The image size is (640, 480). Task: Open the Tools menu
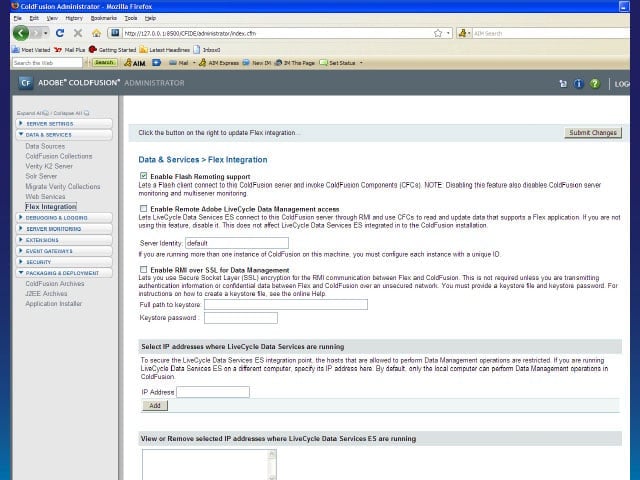pos(131,18)
